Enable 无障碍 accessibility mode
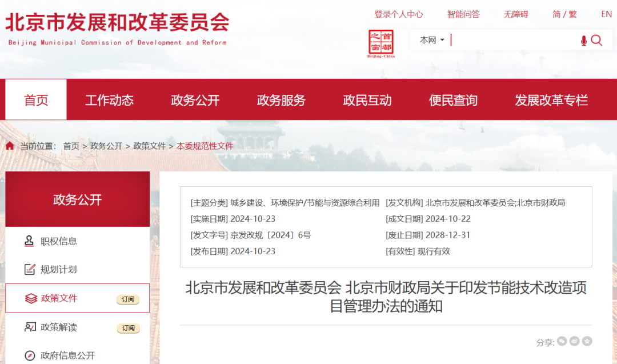The width and height of the screenshot is (617, 364). coord(515,14)
